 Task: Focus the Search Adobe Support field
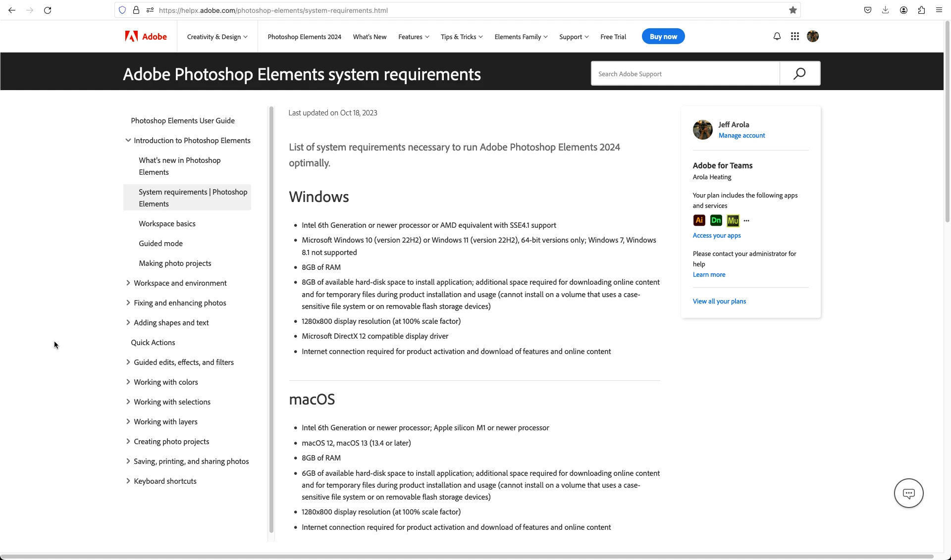click(x=685, y=74)
